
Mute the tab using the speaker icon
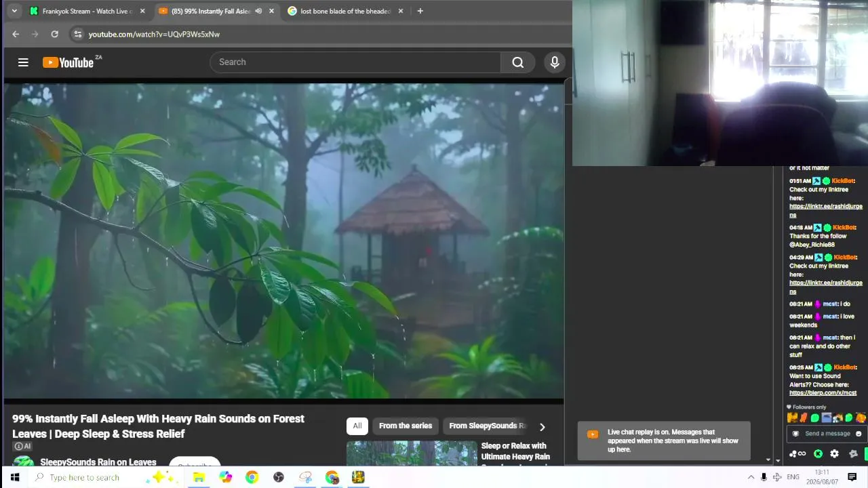(x=258, y=11)
